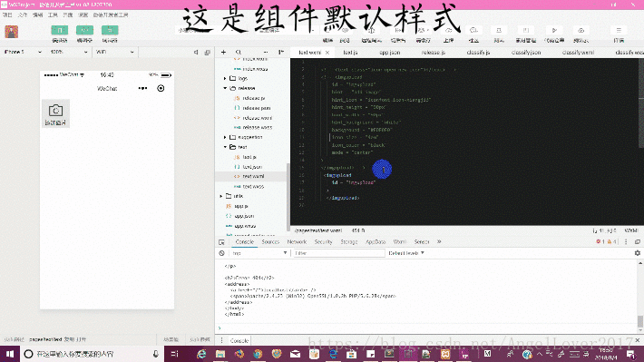
Task: Open test.json in file tree
Action: click(x=251, y=167)
